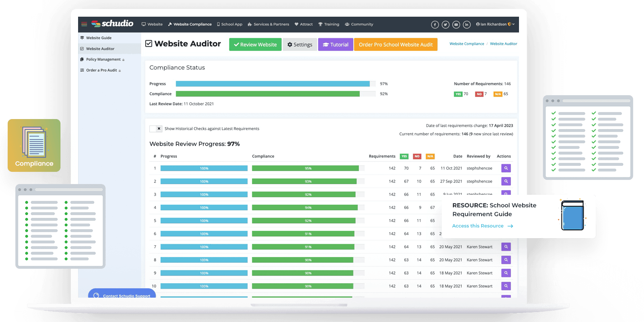Toggle Show Historical Checks against Latest Requirements
The height and width of the screenshot is (322, 644).
156,129
